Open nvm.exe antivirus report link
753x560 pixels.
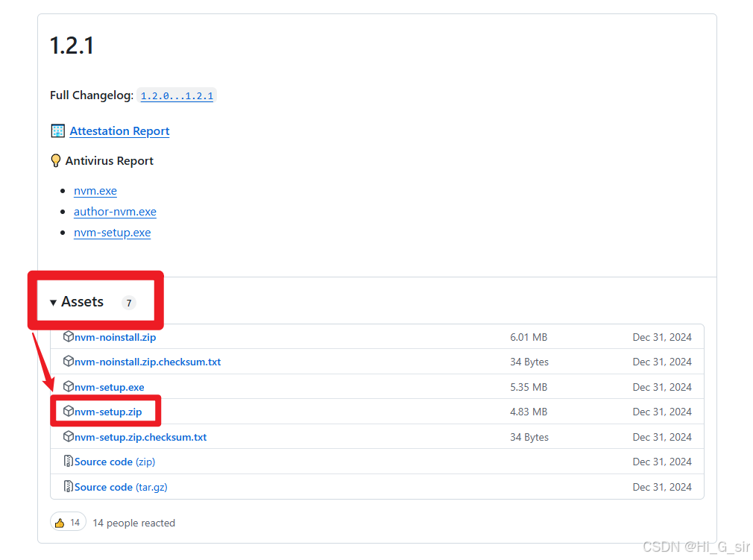tap(95, 191)
